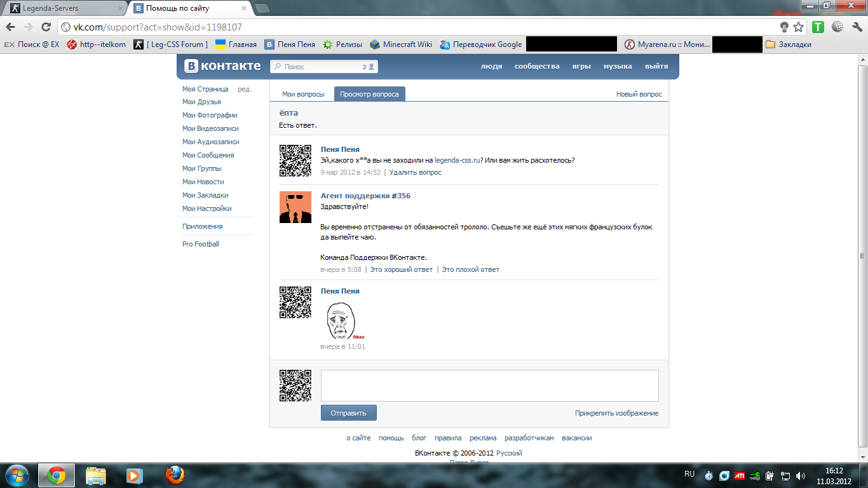Click the green key tray icon
This screenshot has height=488, width=868.
point(755,475)
